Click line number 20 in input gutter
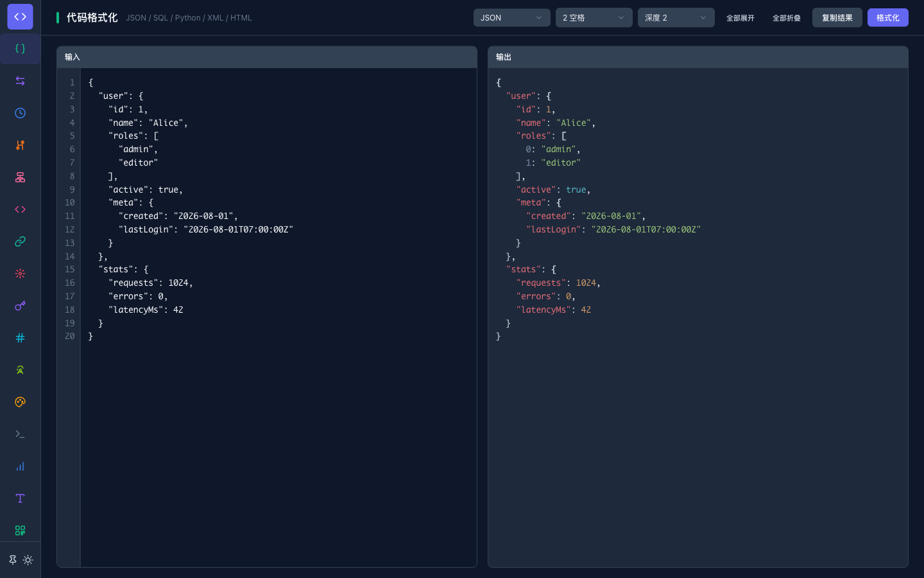This screenshot has width=924, height=578. [69, 336]
